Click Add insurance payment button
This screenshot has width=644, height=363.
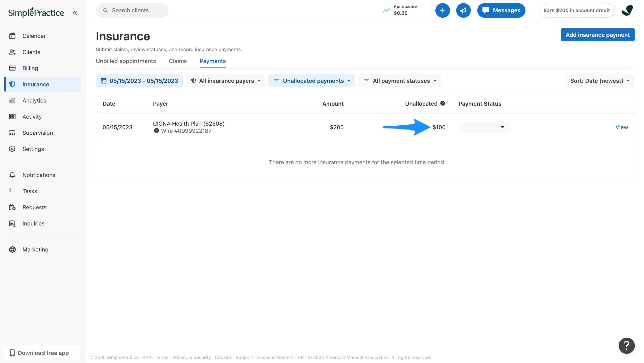(x=597, y=35)
